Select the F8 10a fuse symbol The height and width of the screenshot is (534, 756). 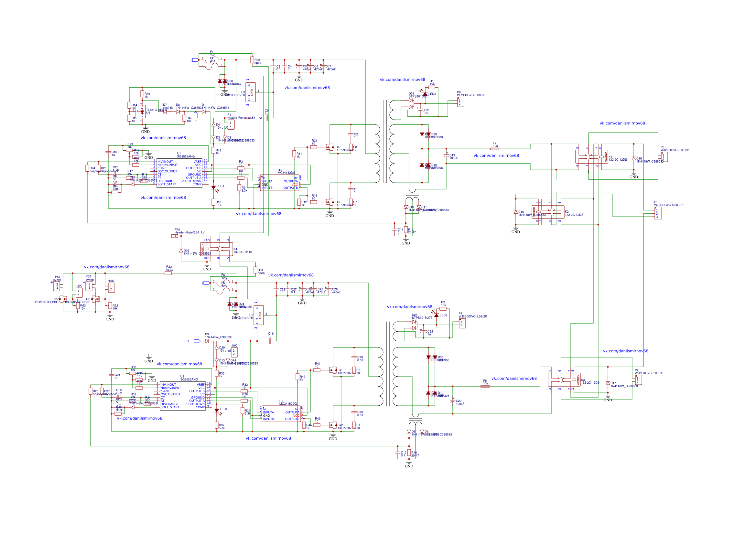coord(485,386)
